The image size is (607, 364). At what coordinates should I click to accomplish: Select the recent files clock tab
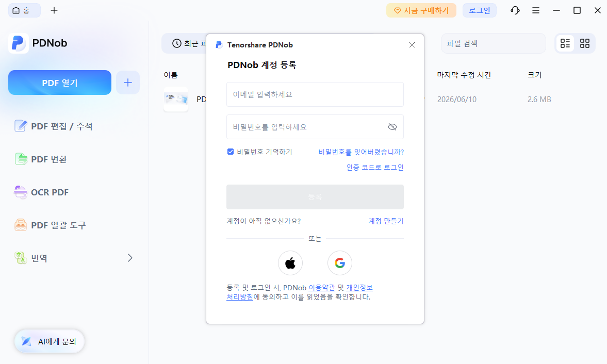pos(184,43)
